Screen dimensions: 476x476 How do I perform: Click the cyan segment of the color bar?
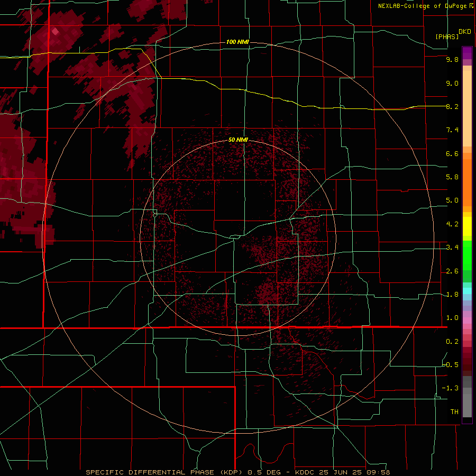[x=467, y=291]
